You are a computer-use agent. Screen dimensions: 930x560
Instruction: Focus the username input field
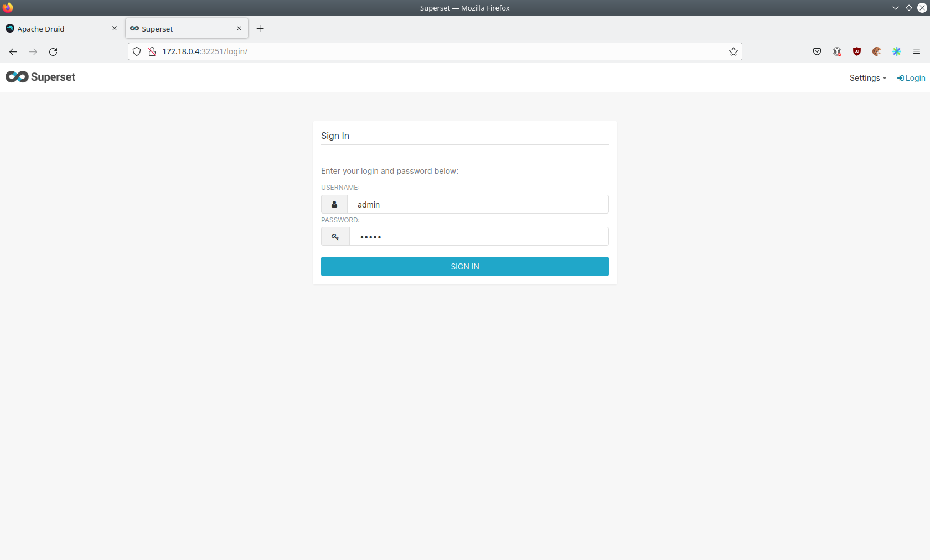(x=477, y=204)
